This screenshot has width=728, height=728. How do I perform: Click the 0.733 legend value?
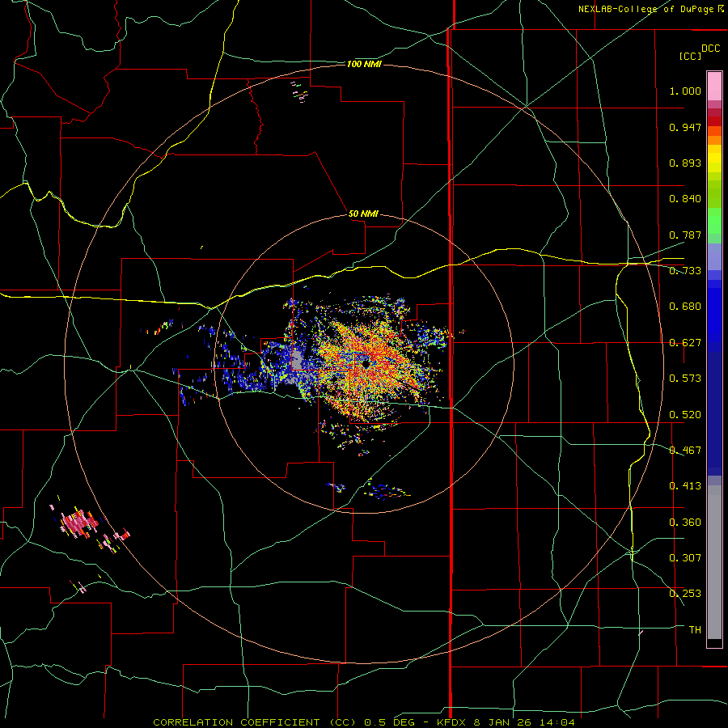click(x=685, y=271)
